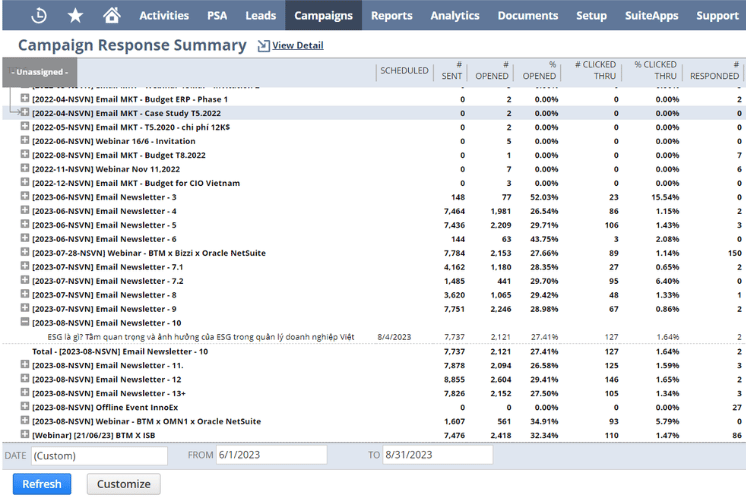
Task: Collapse the Unassigned group header
Action: (x=39, y=72)
